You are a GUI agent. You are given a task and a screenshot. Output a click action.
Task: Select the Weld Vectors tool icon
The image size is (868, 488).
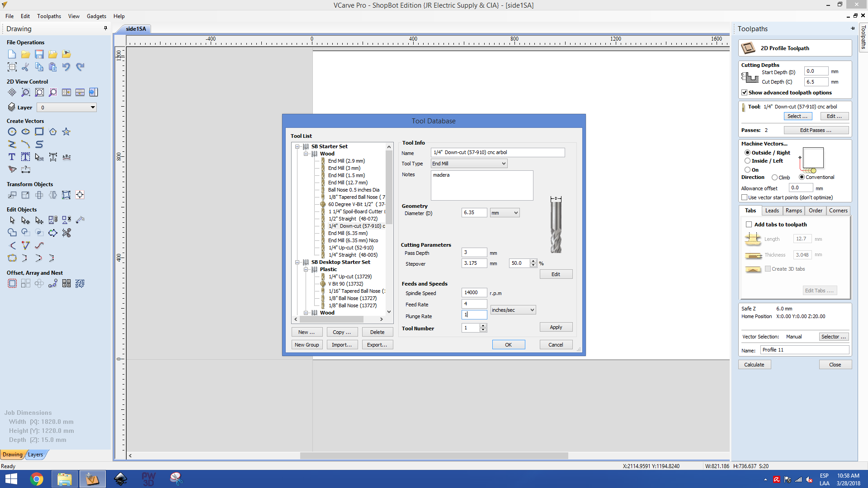11,232
